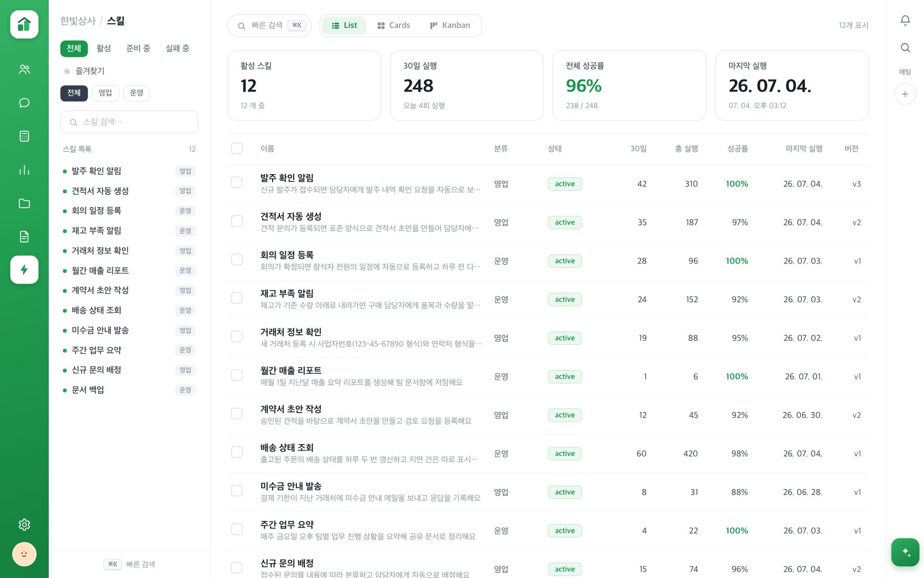Click the search magnifier in right panel
924x578 pixels.
point(905,48)
